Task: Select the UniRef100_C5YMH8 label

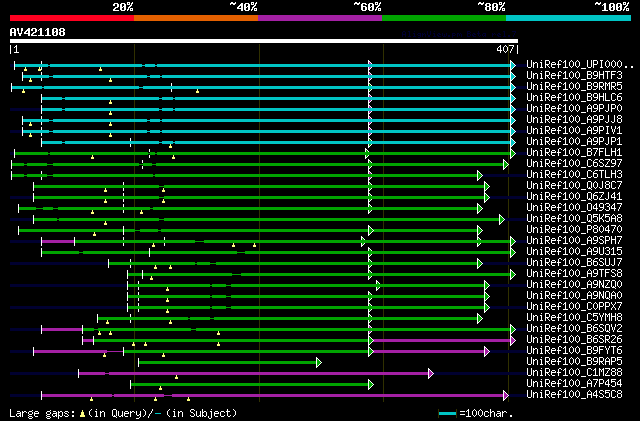Action: tap(574, 318)
